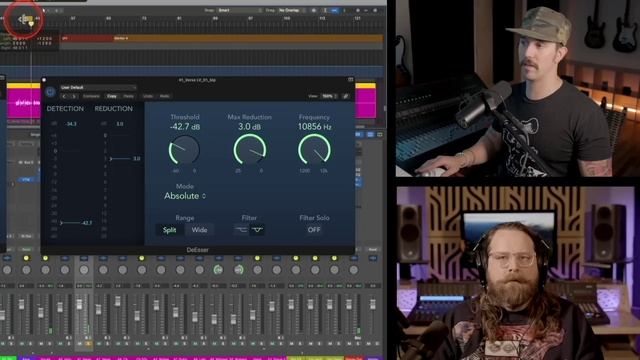Viewport: 640px width, 360px height.
Task: Click the DeEsser title at plugin bottom
Action: point(198,250)
